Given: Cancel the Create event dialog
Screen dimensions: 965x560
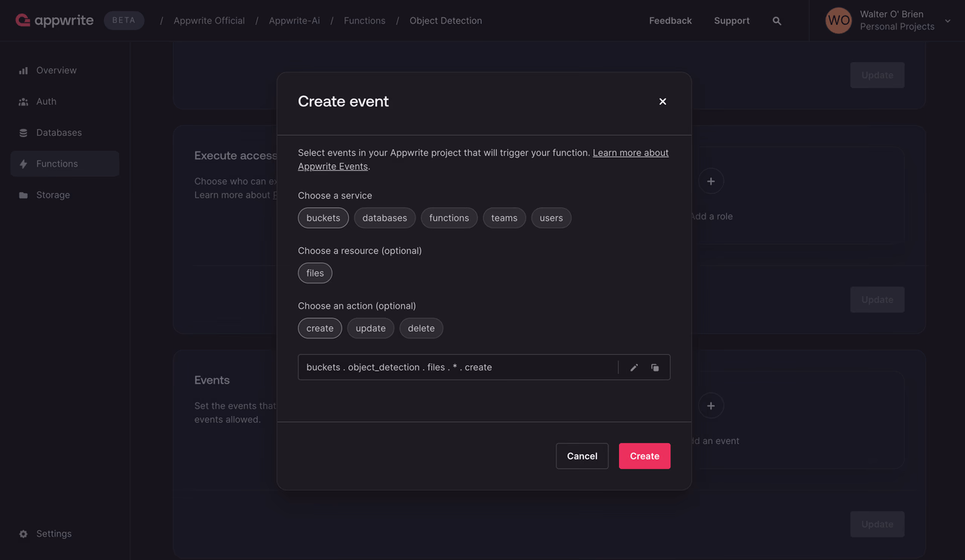Looking at the screenshot, I should click(x=582, y=456).
